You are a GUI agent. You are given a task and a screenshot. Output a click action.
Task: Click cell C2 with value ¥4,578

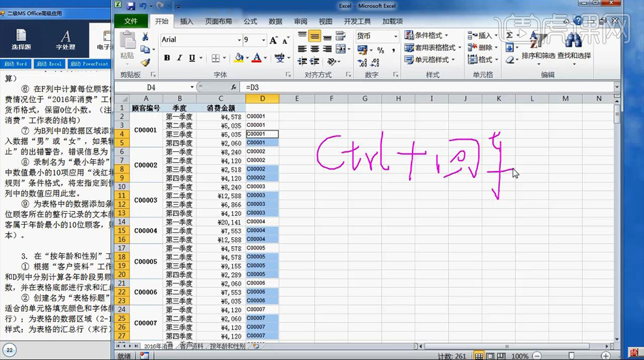221,116
